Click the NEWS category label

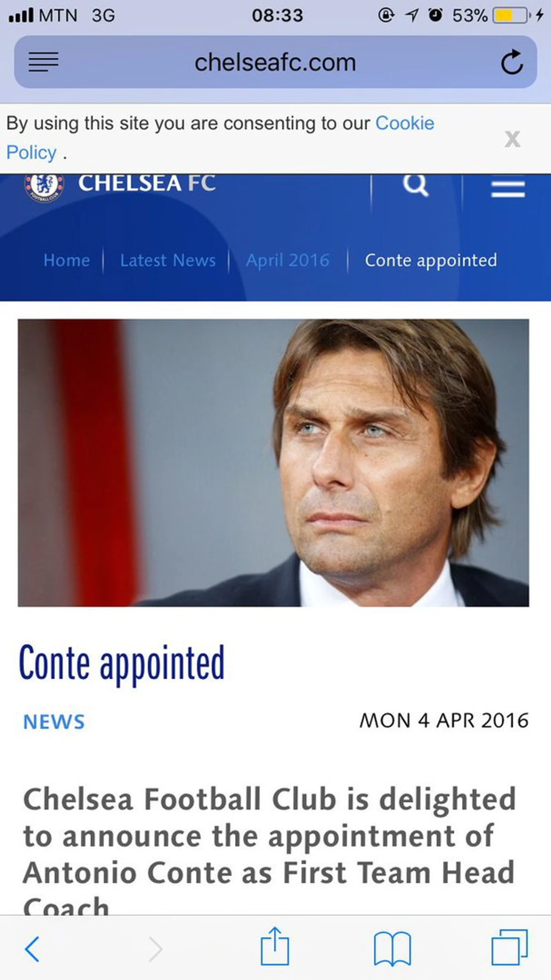tap(54, 722)
